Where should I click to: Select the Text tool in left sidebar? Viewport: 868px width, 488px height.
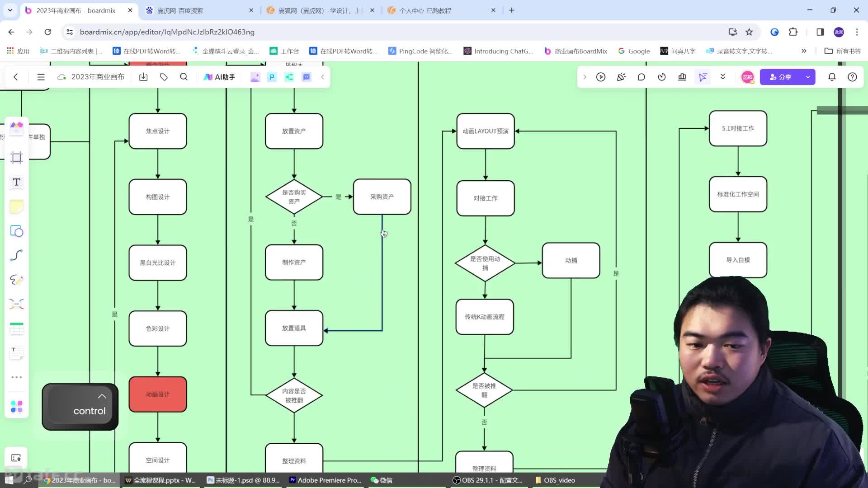[x=17, y=182]
